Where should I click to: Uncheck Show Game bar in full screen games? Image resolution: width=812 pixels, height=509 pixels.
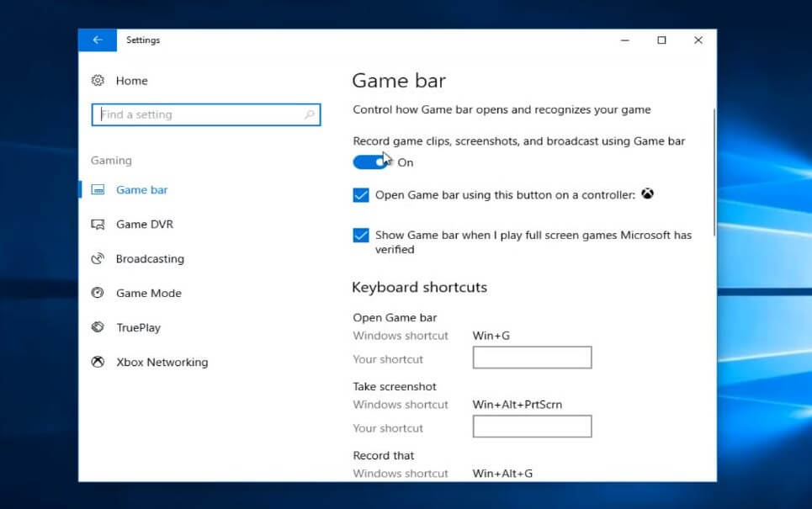pyautogui.click(x=361, y=236)
